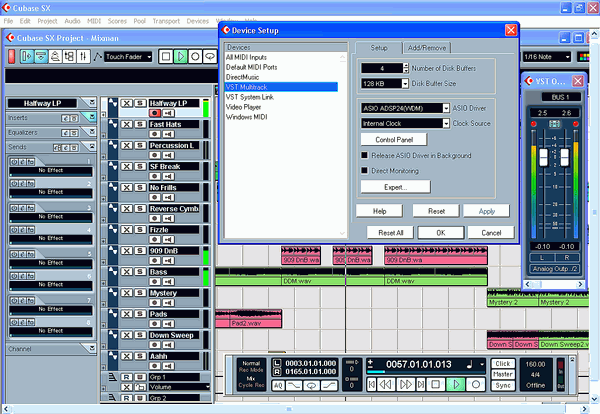The height and width of the screenshot is (414, 600).
Task: Mute the Fast Hats track
Action: [x=127, y=124]
